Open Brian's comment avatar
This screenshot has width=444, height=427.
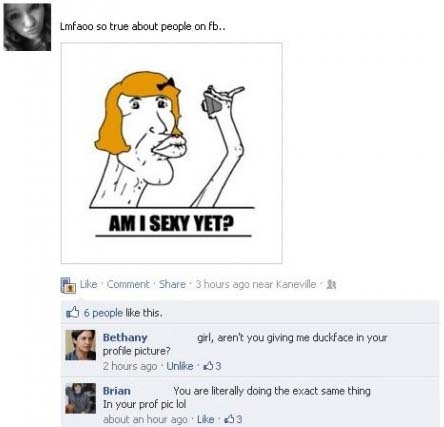[80, 398]
